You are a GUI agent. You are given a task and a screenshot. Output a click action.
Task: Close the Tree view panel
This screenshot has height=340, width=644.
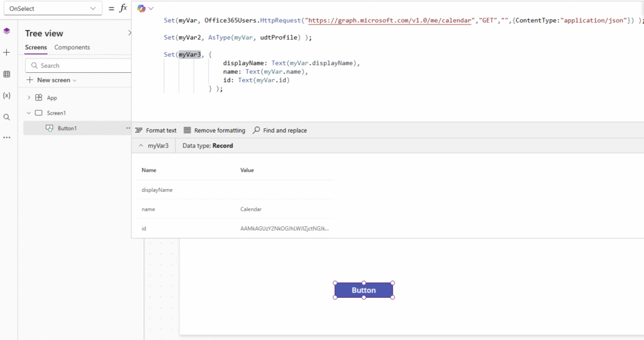click(130, 33)
